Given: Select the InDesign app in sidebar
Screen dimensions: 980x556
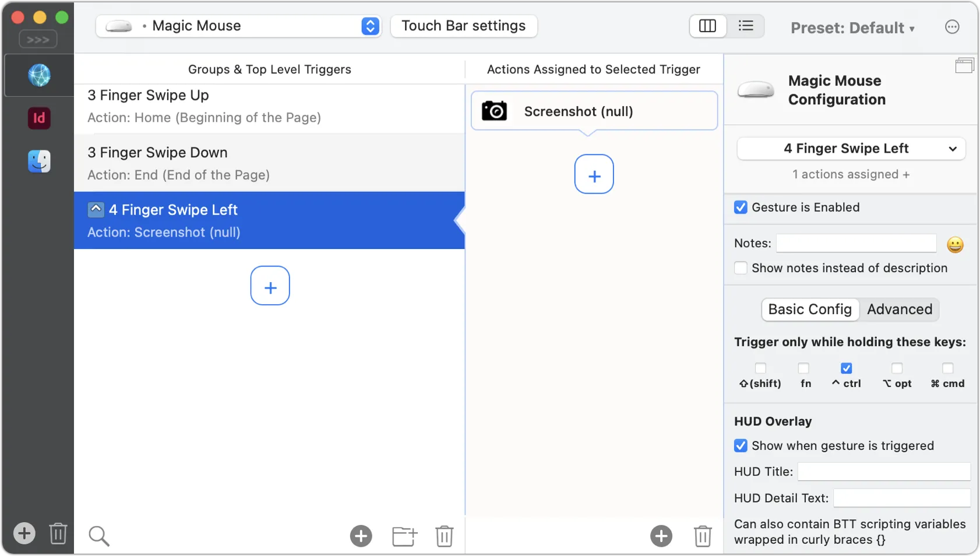Looking at the screenshot, I should [39, 118].
